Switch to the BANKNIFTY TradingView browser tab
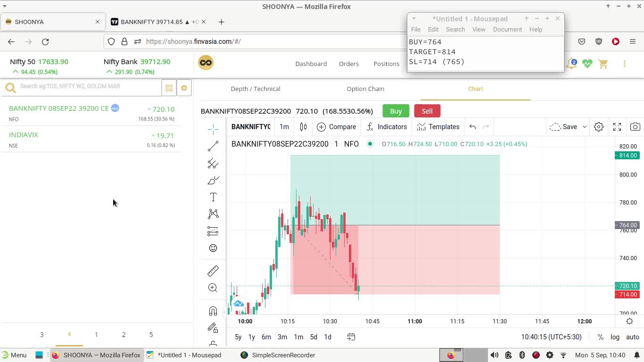 point(158,22)
